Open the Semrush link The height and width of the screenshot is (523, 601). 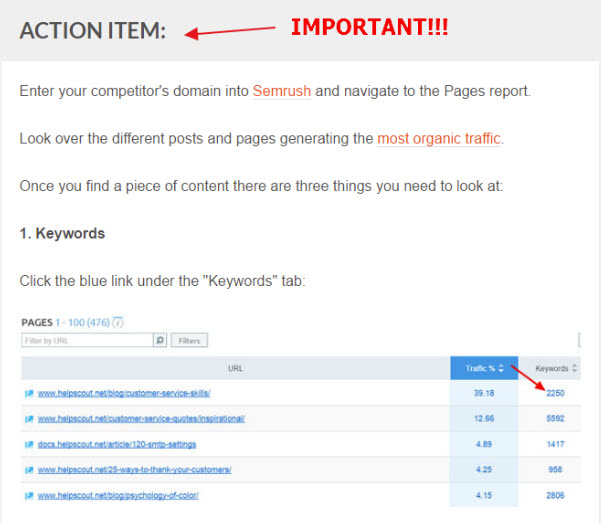click(x=281, y=91)
